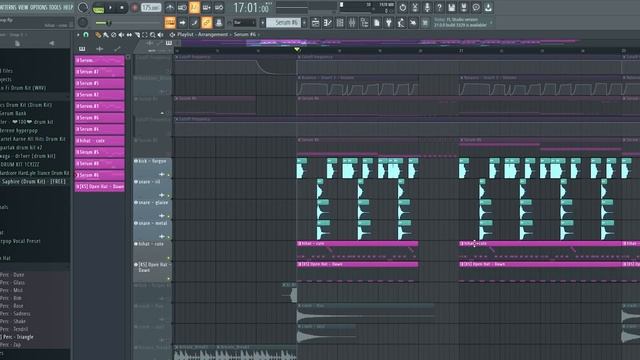The image size is (640, 360).
Task: Select the Playlist paint brush tool
Action: tap(106, 35)
